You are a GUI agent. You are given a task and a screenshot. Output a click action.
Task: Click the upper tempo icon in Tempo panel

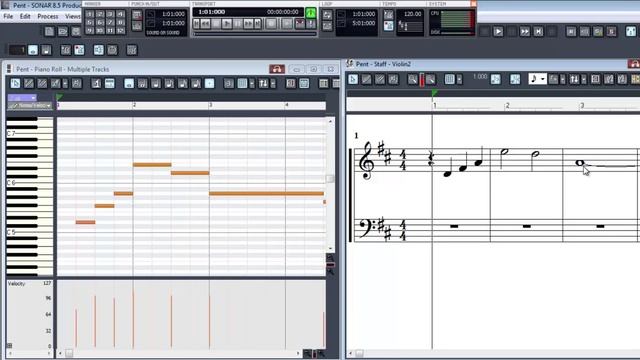[388, 15]
